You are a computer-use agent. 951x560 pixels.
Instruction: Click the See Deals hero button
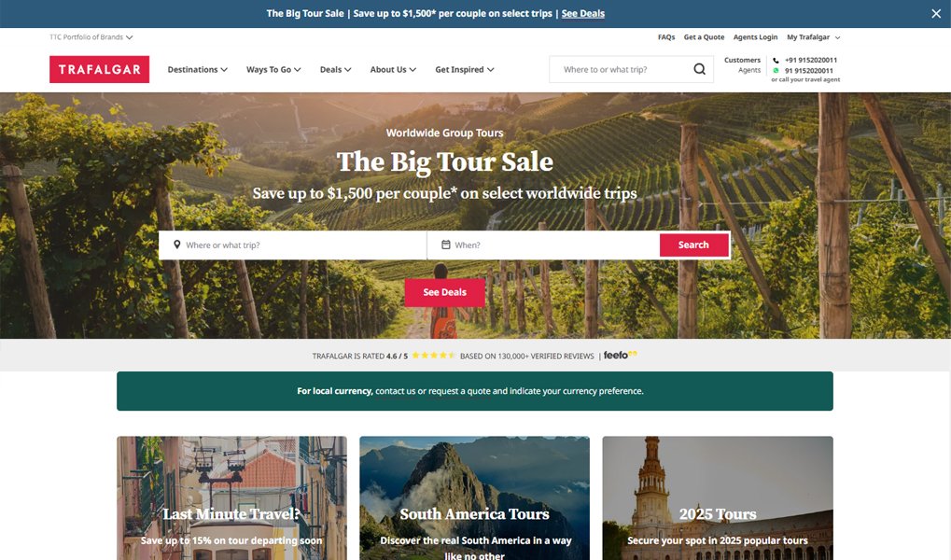point(444,292)
